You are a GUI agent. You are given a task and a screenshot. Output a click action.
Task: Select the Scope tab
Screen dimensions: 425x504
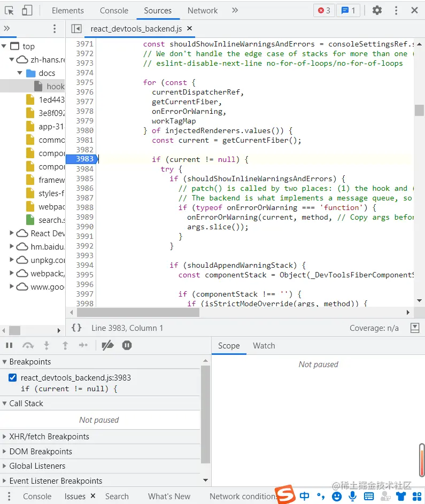pos(229,346)
